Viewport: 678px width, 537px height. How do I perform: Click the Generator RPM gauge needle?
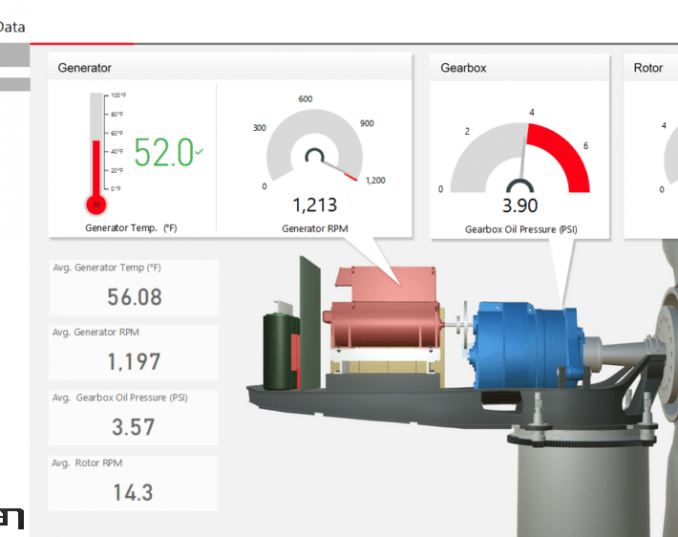coord(338,167)
